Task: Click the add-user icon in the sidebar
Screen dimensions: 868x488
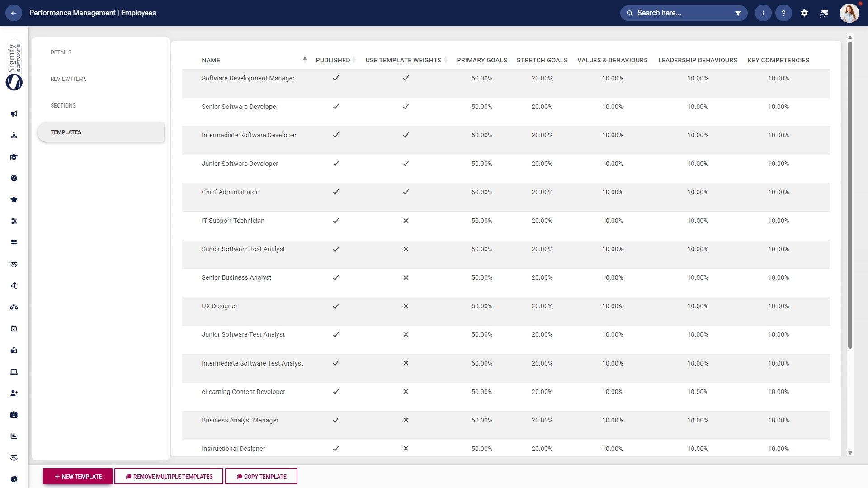Action: [14, 393]
